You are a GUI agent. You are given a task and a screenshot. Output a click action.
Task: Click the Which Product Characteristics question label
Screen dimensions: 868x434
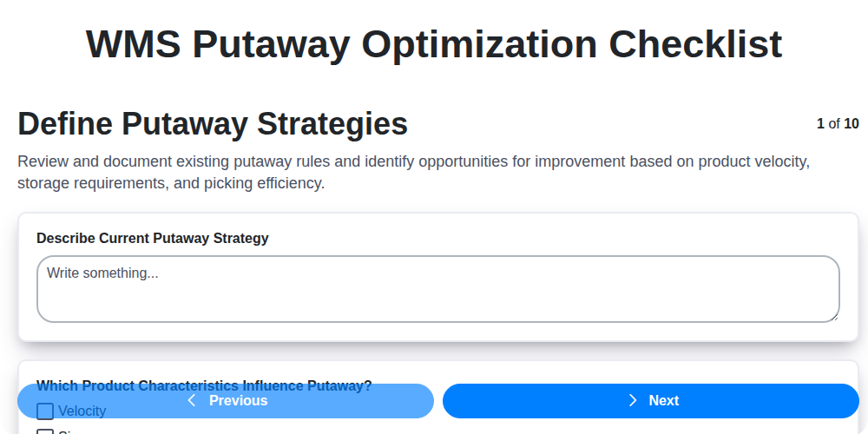204,379
